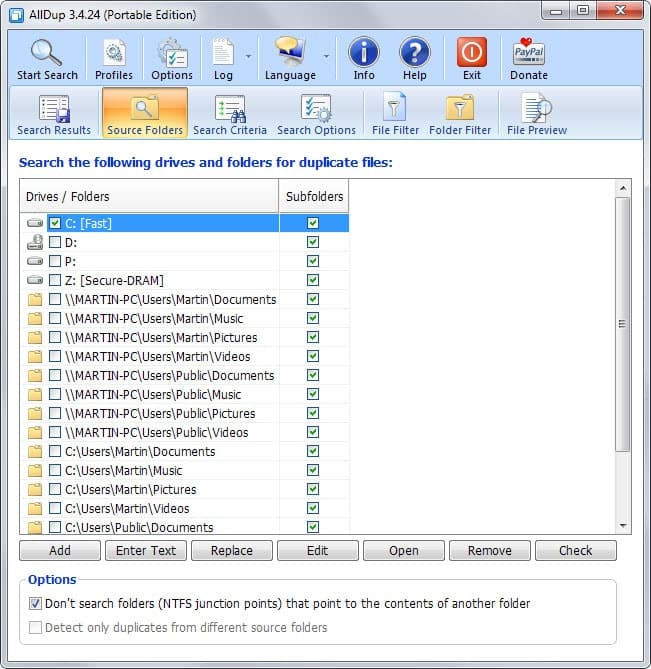
Task: Click the folder list's scroll down arrow
Action: point(623,526)
